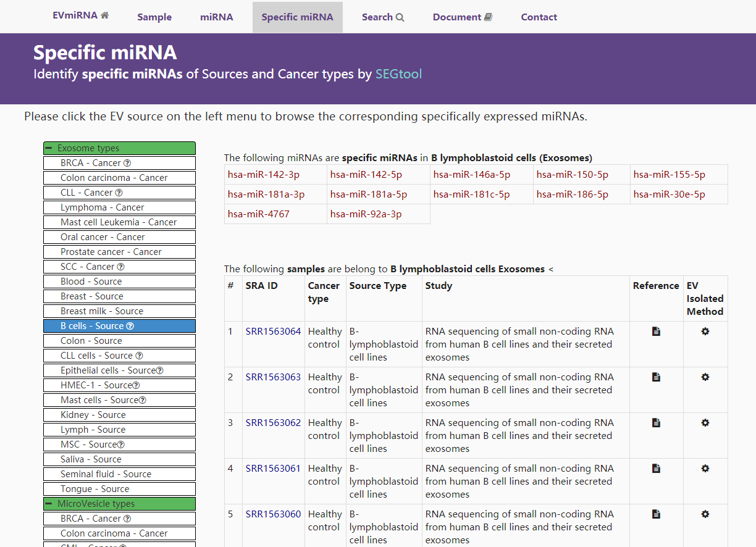Show EV isolation method gear for SRR1563064
This screenshot has height=547, width=756.
point(705,332)
